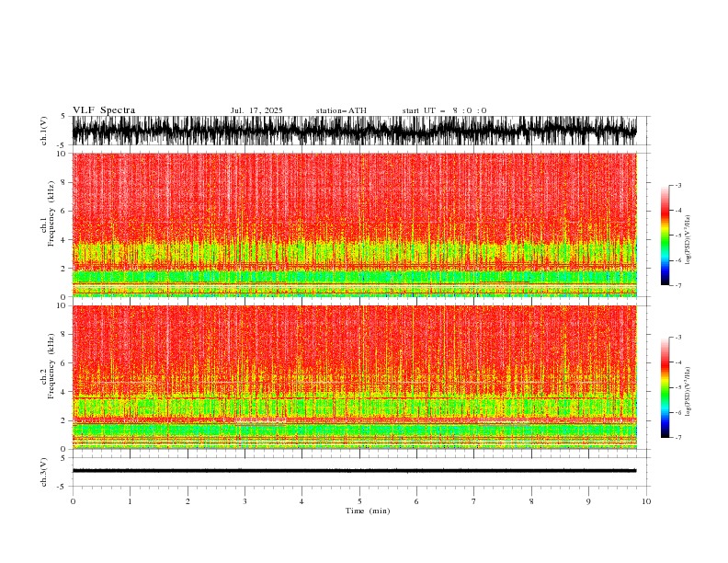Click the "4" kHz tick on ch.2 frequency axis
The width and height of the screenshot is (728, 563).
click(x=63, y=392)
